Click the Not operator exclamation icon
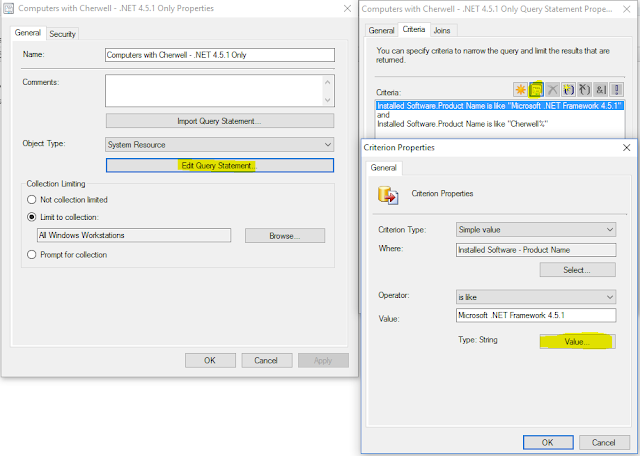 tap(616, 89)
